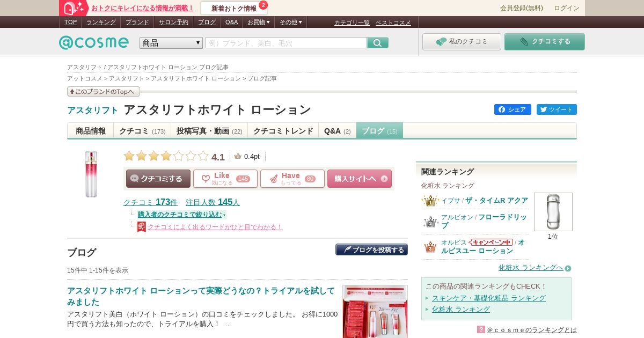Switch to クチコミトレンド tab
Screen dimensions: 644x338
point(283,130)
